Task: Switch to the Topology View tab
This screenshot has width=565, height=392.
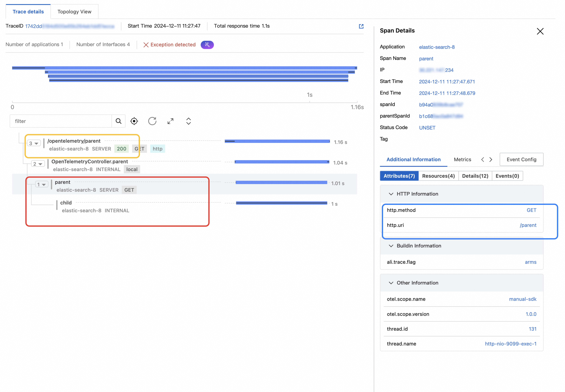Action: [x=74, y=12]
